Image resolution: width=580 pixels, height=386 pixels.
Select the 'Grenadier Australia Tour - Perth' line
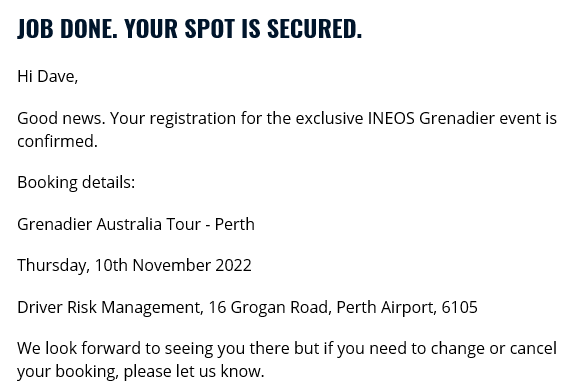tap(136, 224)
